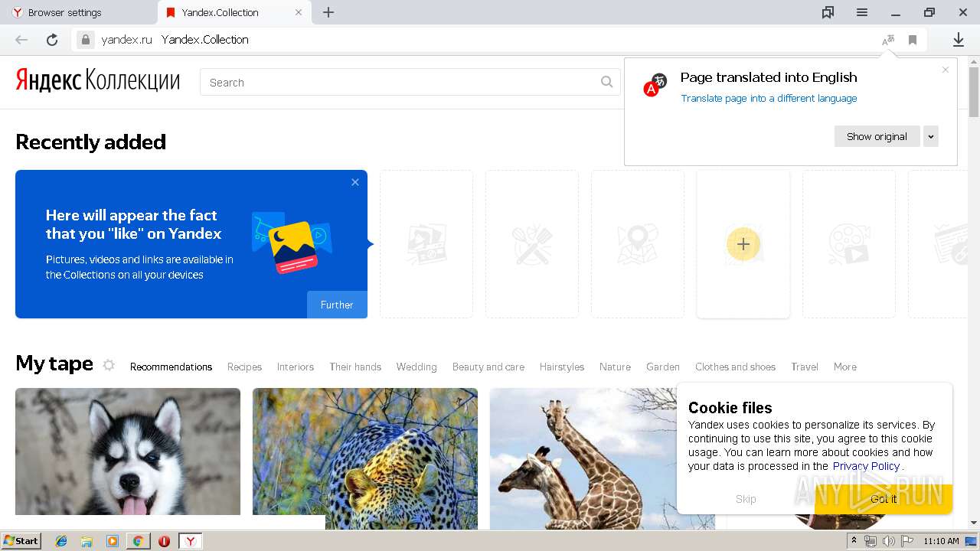Select the film reel placeholder card

(849, 244)
